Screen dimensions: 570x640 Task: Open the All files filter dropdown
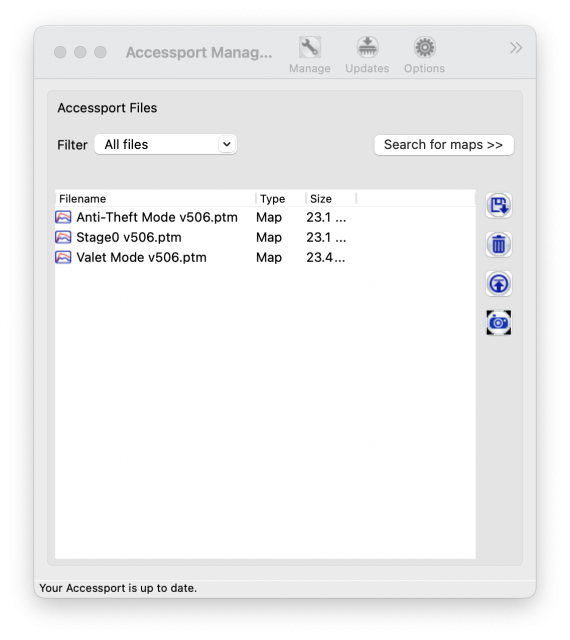point(165,144)
